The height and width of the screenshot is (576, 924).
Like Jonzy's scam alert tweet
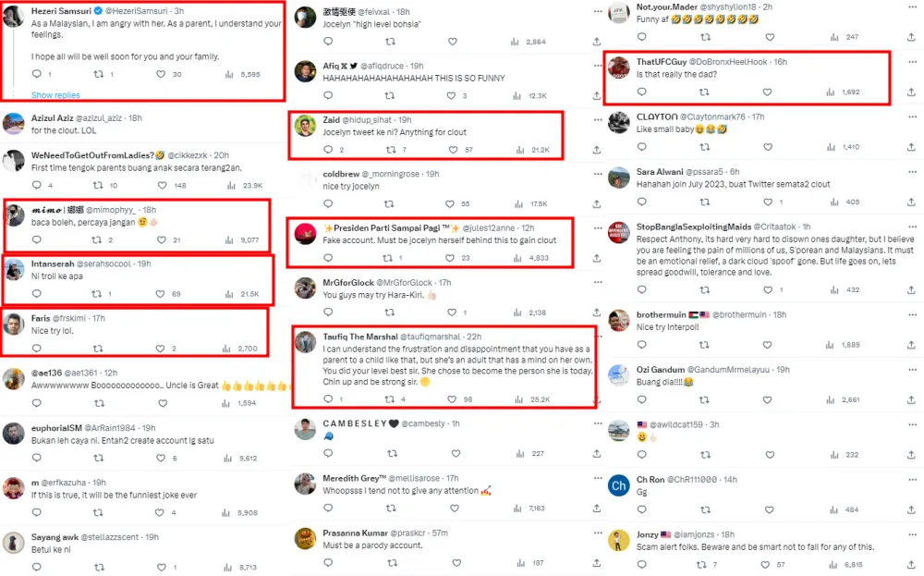[765, 565]
